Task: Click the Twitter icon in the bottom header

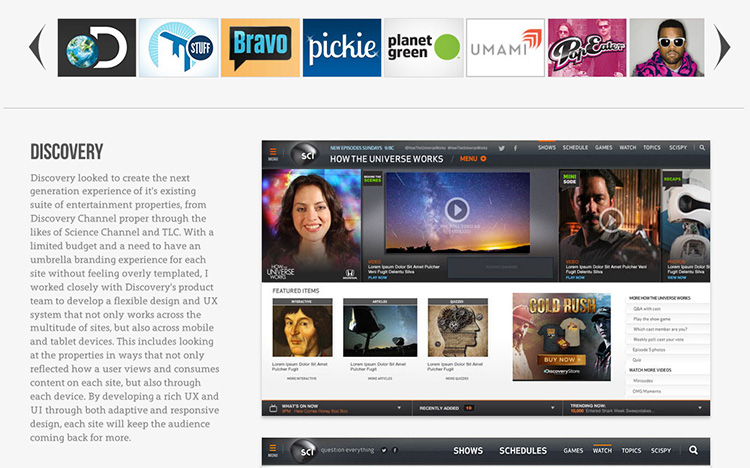Action: coord(384,450)
